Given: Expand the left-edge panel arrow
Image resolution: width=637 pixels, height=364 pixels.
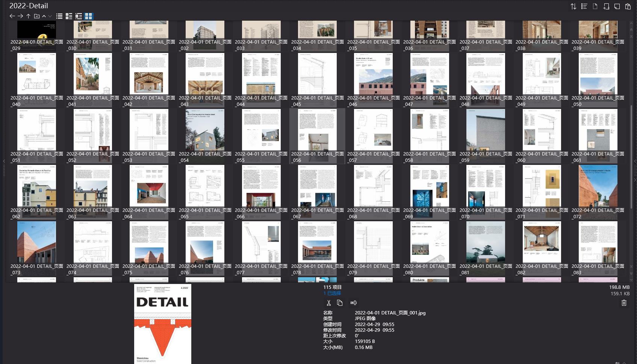Looking at the screenshot, I should 3,162.
